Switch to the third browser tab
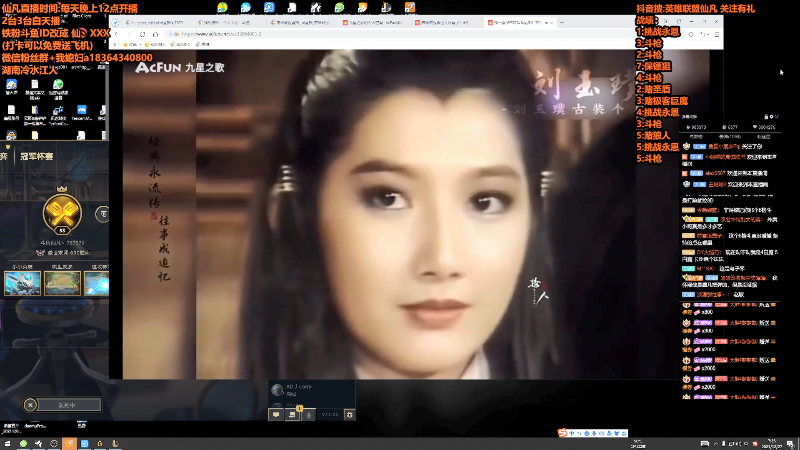This screenshot has height=450, width=800. pyautogui.click(x=301, y=22)
